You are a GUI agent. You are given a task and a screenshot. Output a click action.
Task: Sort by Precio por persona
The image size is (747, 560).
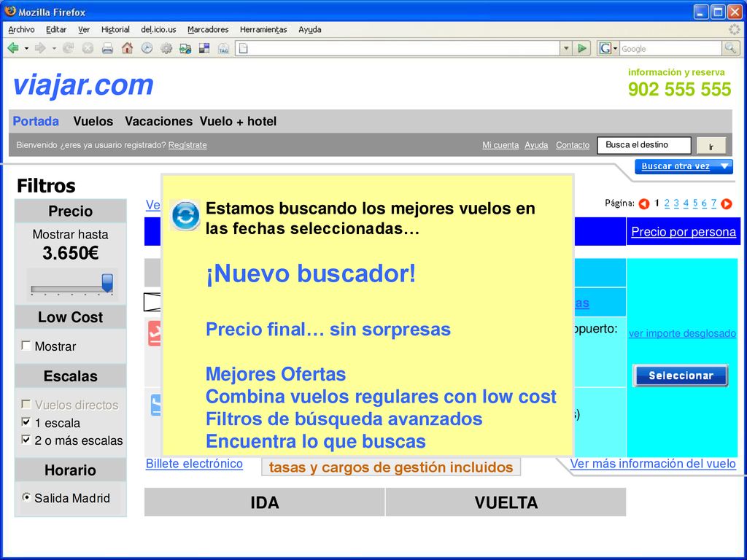[683, 232]
